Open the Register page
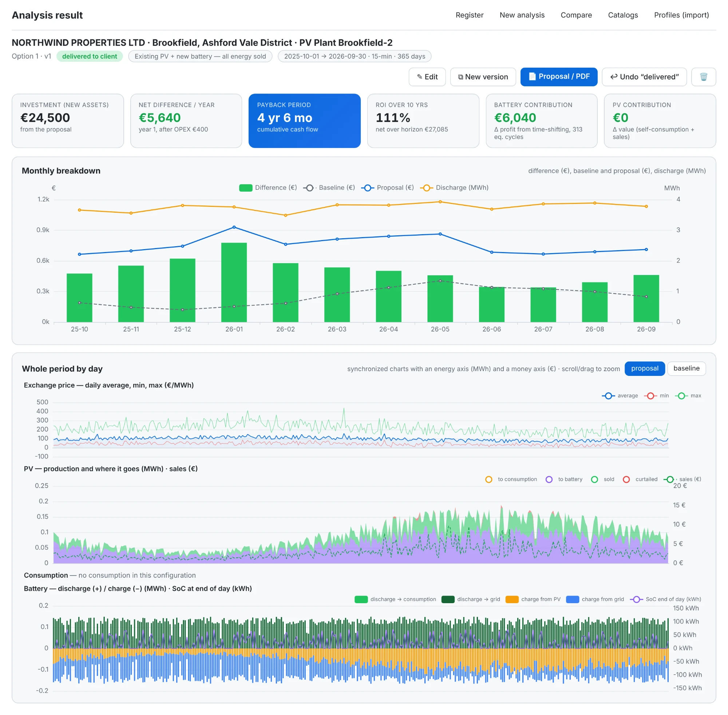This screenshot has width=728, height=715. [x=470, y=15]
